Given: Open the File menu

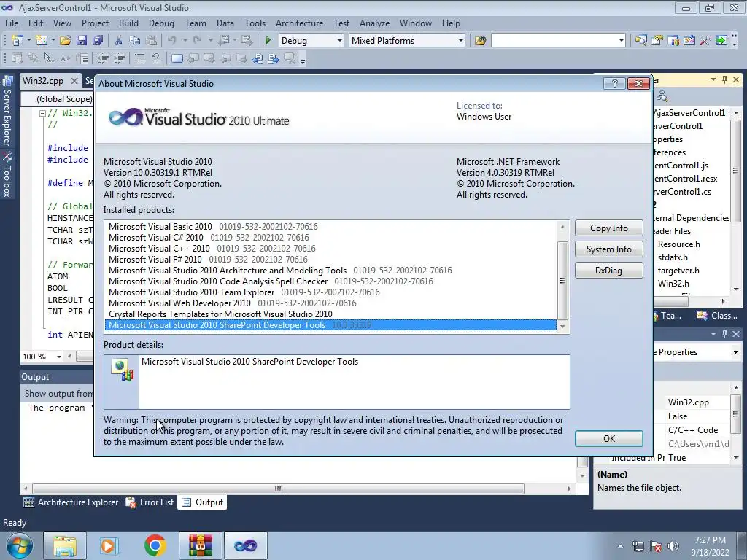Looking at the screenshot, I should pyautogui.click(x=12, y=23).
